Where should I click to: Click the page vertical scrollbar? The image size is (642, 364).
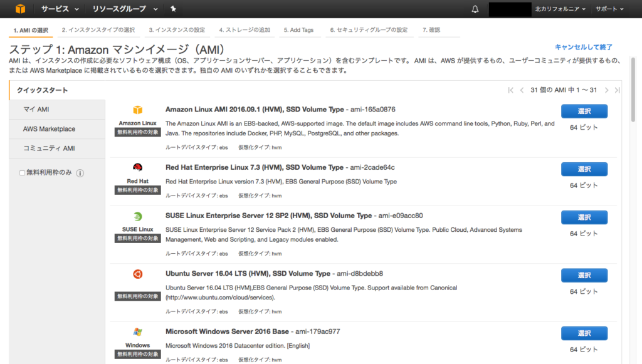pos(633,90)
